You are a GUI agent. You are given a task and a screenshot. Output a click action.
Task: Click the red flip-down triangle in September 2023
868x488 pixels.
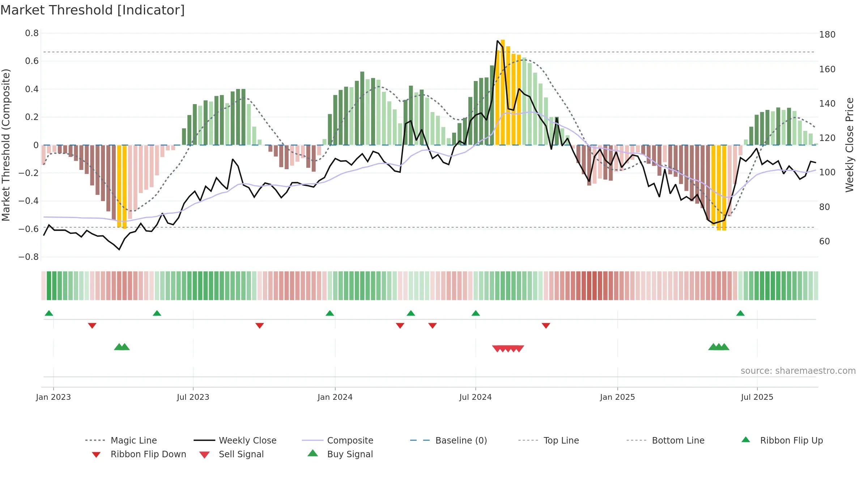(260, 326)
